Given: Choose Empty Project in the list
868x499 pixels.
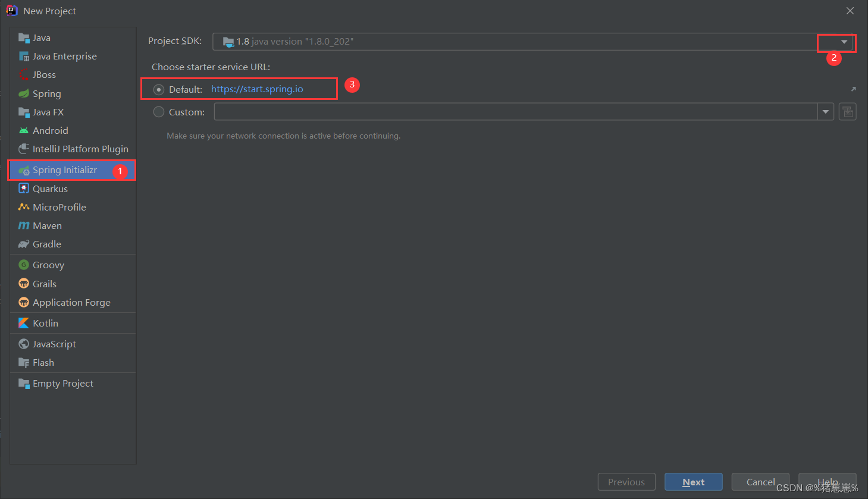Looking at the screenshot, I should click(x=73, y=384).
